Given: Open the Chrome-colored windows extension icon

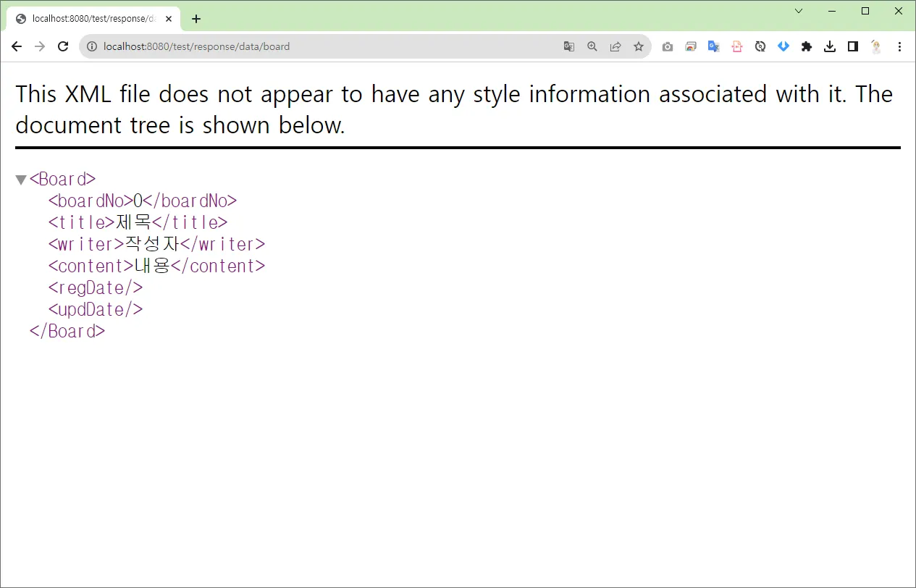Looking at the screenshot, I should pos(691,46).
